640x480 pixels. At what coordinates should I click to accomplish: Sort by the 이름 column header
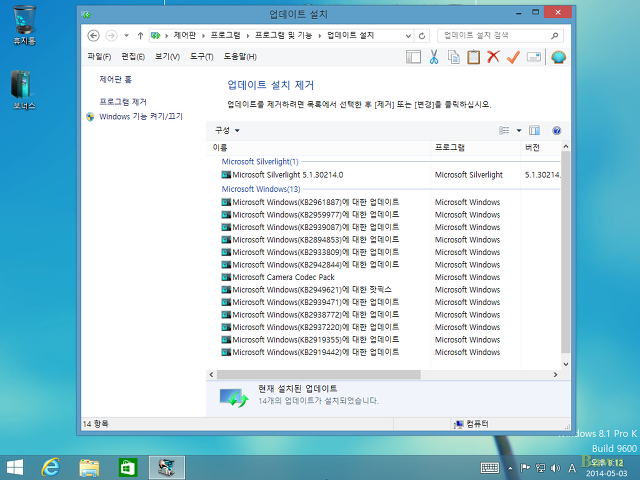pyautogui.click(x=318, y=148)
